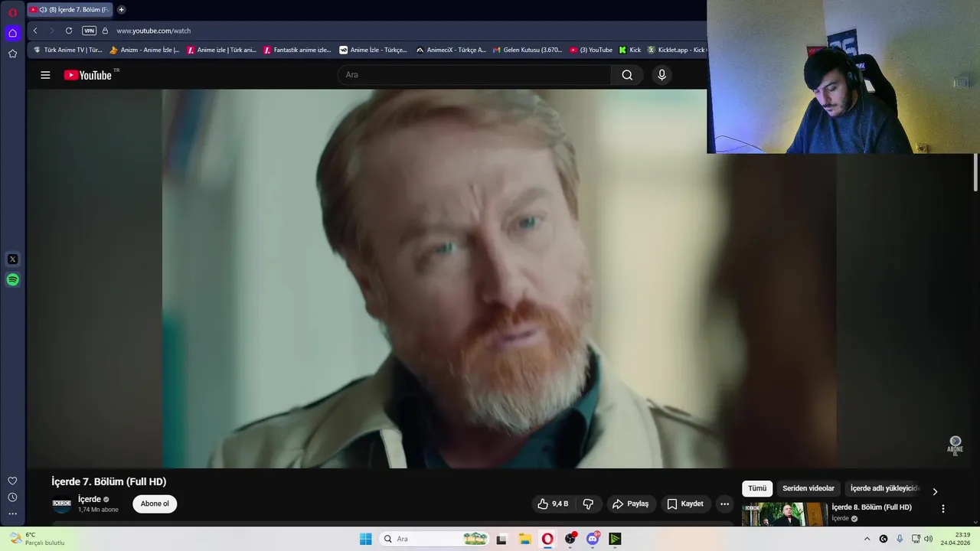Select the Seriden videolar chip
980x551 pixels.
point(808,488)
